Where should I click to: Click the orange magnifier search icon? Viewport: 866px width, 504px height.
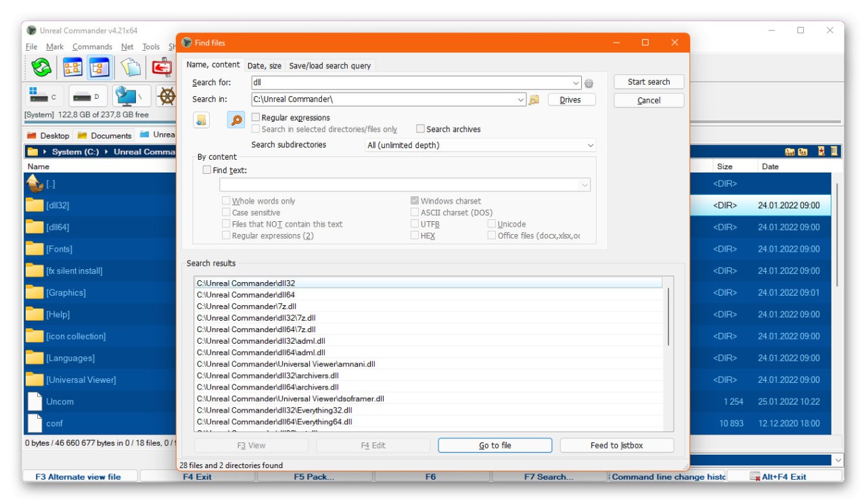click(236, 120)
